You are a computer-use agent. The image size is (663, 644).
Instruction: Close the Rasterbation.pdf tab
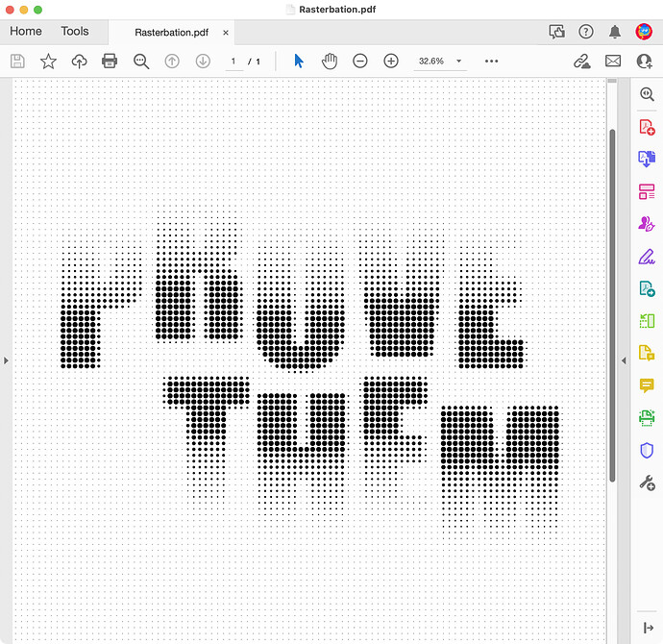tap(226, 33)
